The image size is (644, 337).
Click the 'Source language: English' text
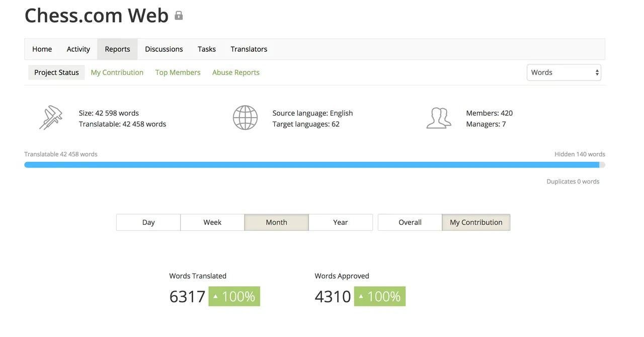312,113
